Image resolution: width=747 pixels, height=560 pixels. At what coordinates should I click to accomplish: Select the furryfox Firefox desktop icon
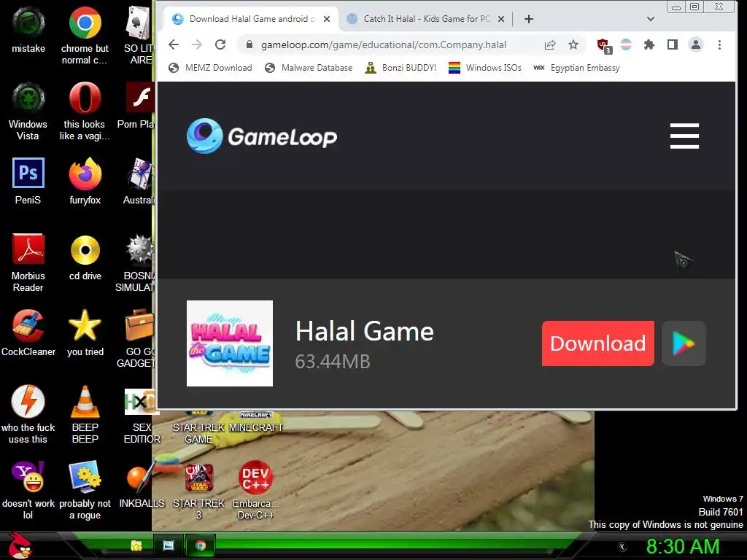(x=85, y=181)
